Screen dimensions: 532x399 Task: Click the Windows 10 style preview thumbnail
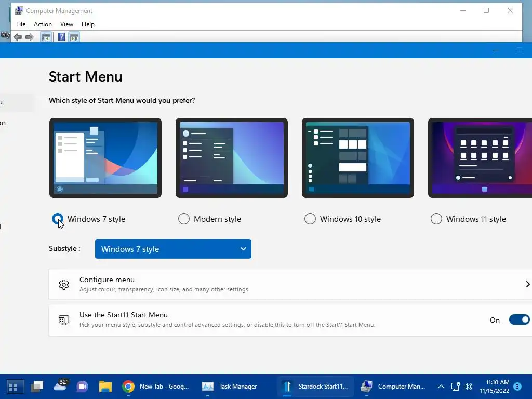pyautogui.click(x=357, y=158)
